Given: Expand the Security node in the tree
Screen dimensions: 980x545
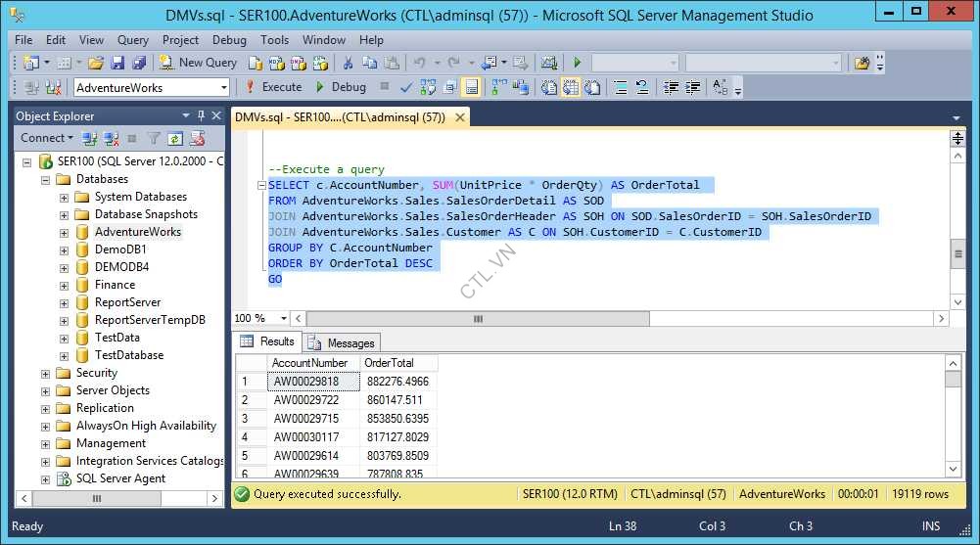Looking at the screenshot, I should point(46,373).
